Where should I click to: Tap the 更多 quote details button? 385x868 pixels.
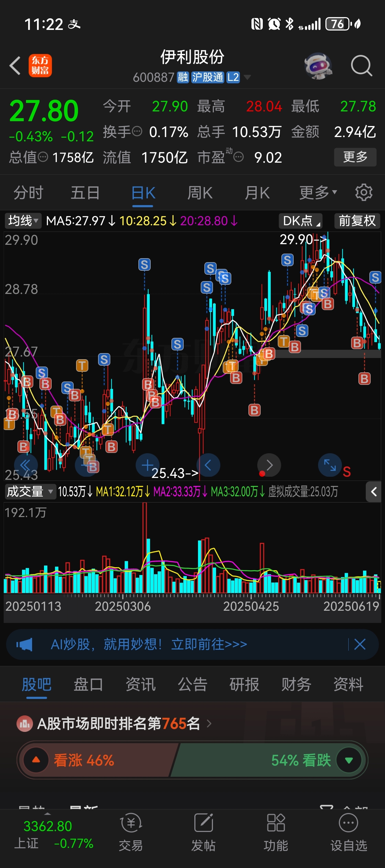click(355, 157)
